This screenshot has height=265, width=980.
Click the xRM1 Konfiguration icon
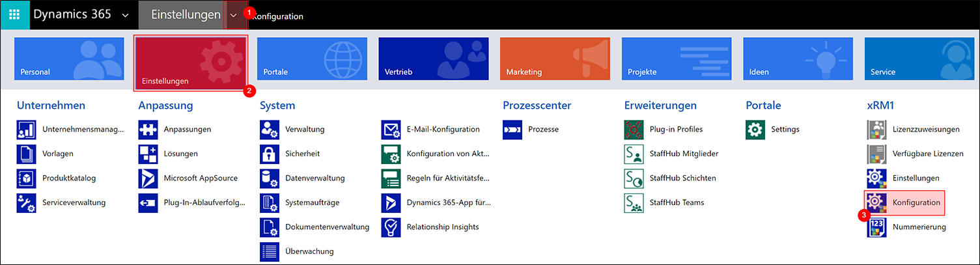point(876,202)
